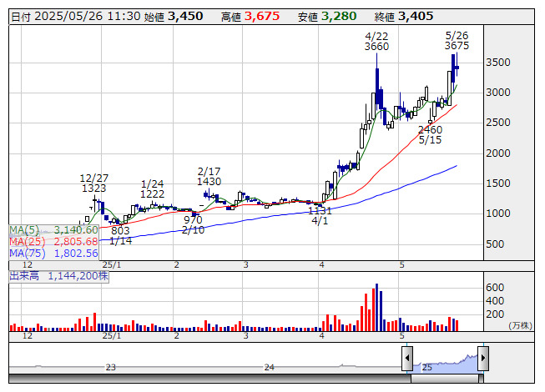The width and height of the screenshot is (545, 392).
Task: Click the 970 2/10 low label
Action: pyautogui.click(x=193, y=224)
